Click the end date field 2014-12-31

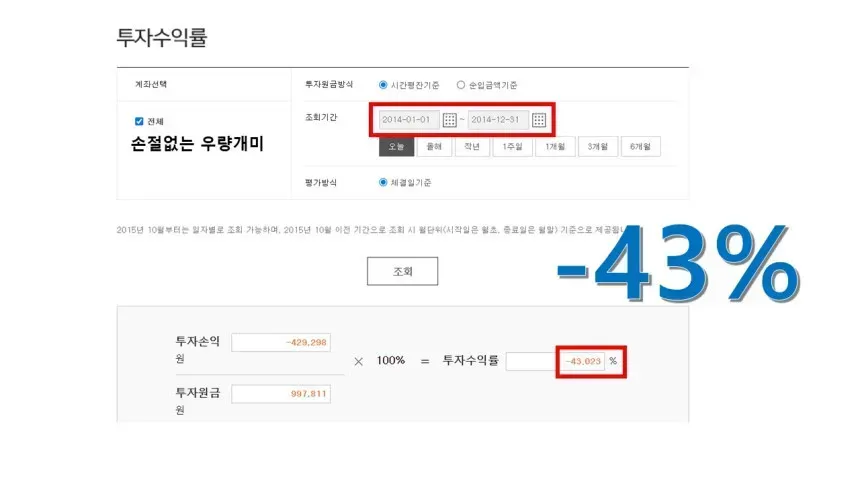pyautogui.click(x=498, y=120)
